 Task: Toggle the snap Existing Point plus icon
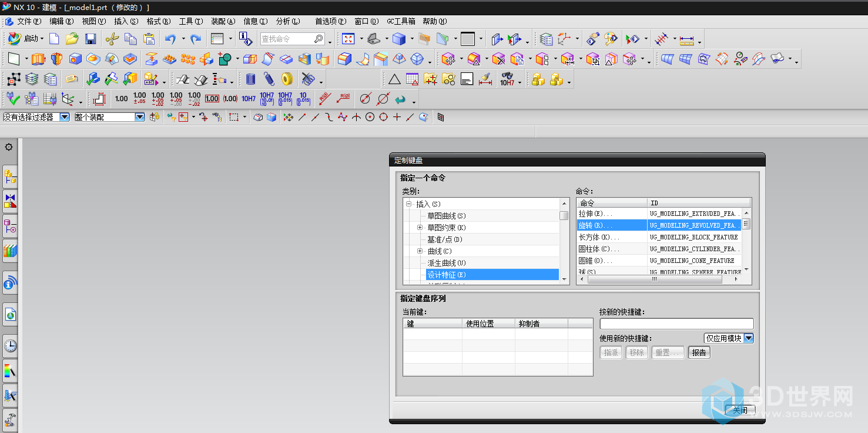coord(397,117)
